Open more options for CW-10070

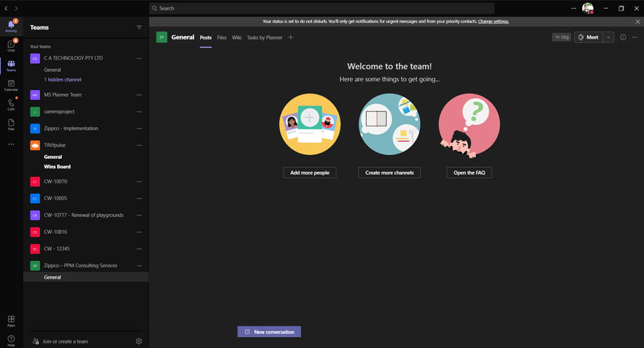(139, 181)
